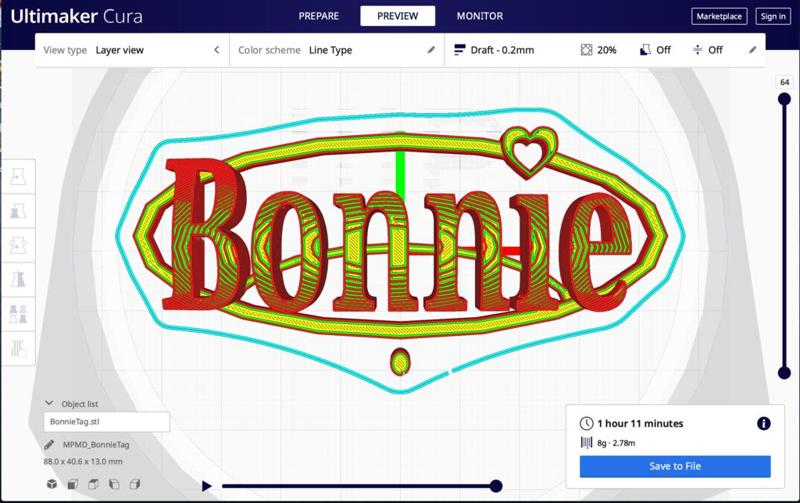
Task: Switch to the MONITOR stage
Action: point(480,16)
